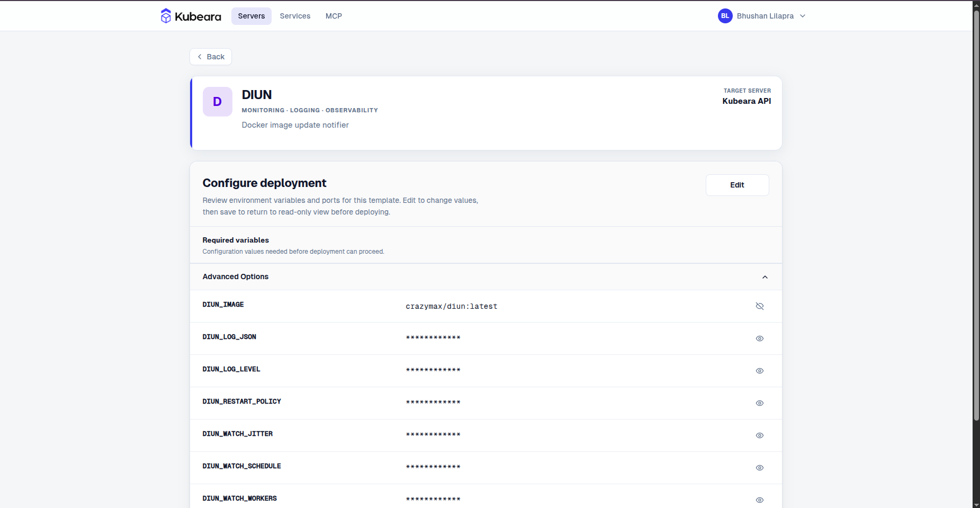Click the DIUN_WATCH_WORKERS variable name
980x508 pixels.
point(240,498)
